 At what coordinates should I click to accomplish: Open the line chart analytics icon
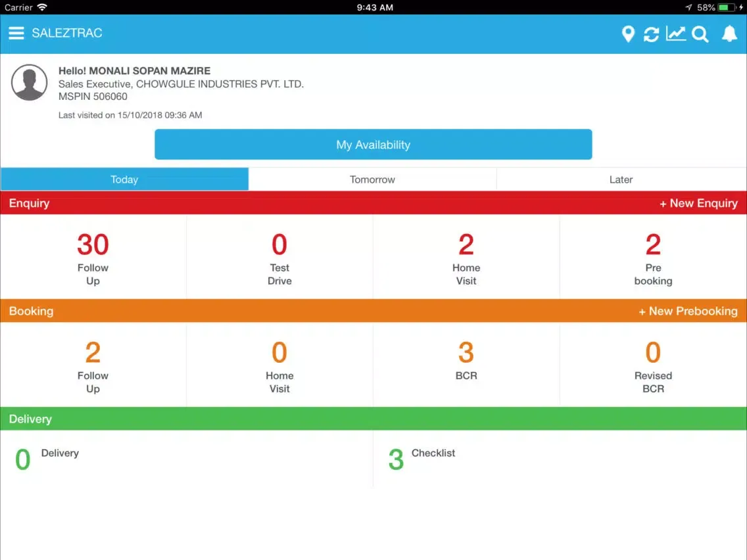676,34
